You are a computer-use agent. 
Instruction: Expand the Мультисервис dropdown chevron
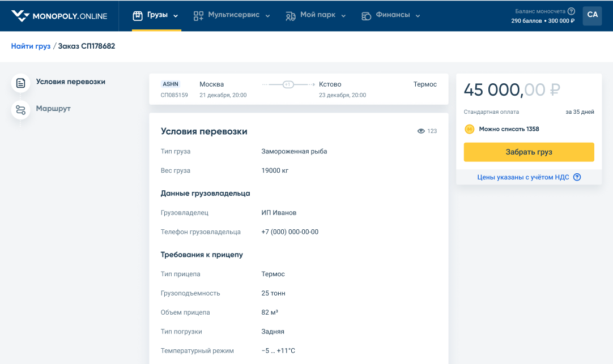pos(268,16)
